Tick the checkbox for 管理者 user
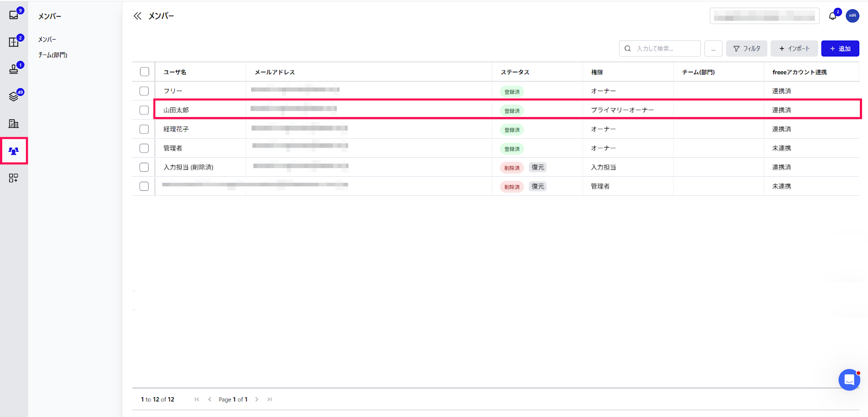The height and width of the screenshot is (417, 868). [x=144, y=148]
